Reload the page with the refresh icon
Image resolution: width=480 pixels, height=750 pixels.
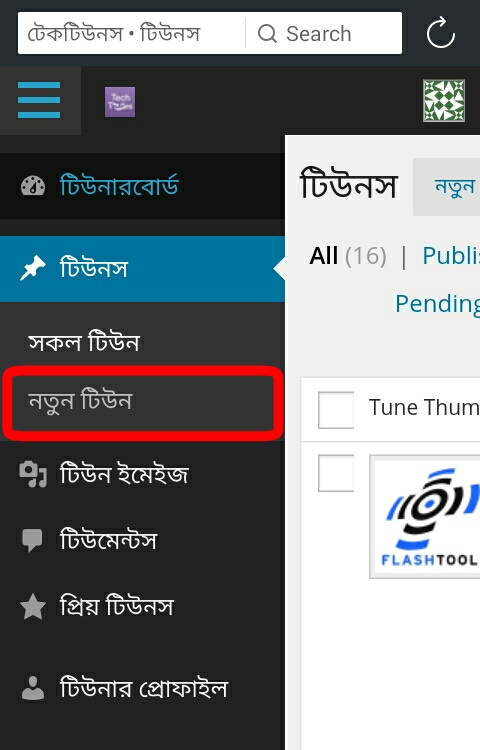(440, 33)
